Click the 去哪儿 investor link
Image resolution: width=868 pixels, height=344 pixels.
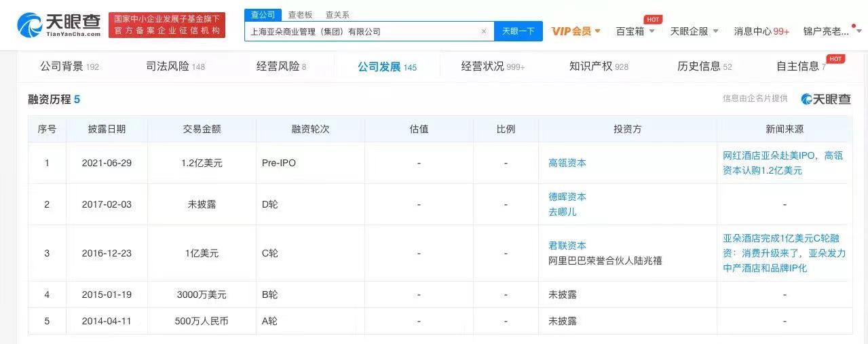point(563,212)
